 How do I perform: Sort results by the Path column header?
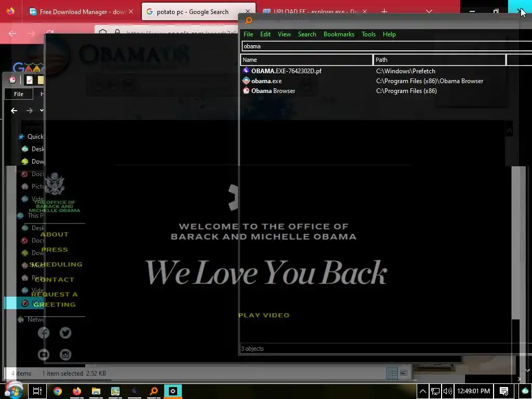[440, 60]
